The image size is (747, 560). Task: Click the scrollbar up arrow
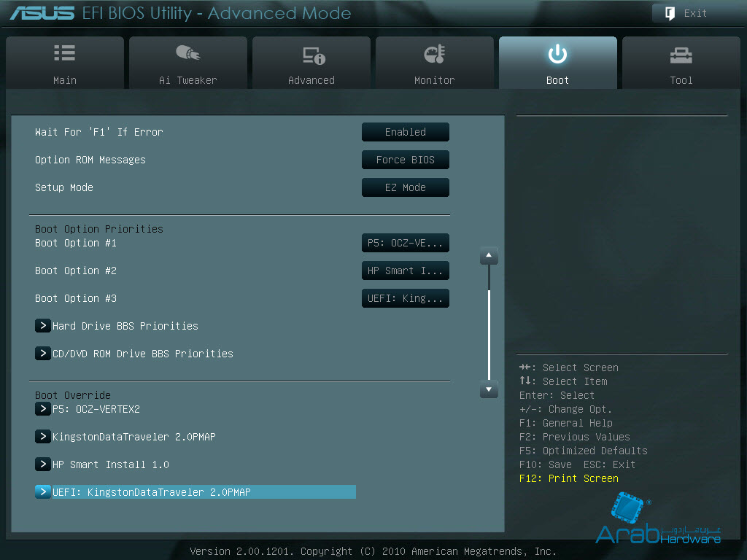click(489, 256)
